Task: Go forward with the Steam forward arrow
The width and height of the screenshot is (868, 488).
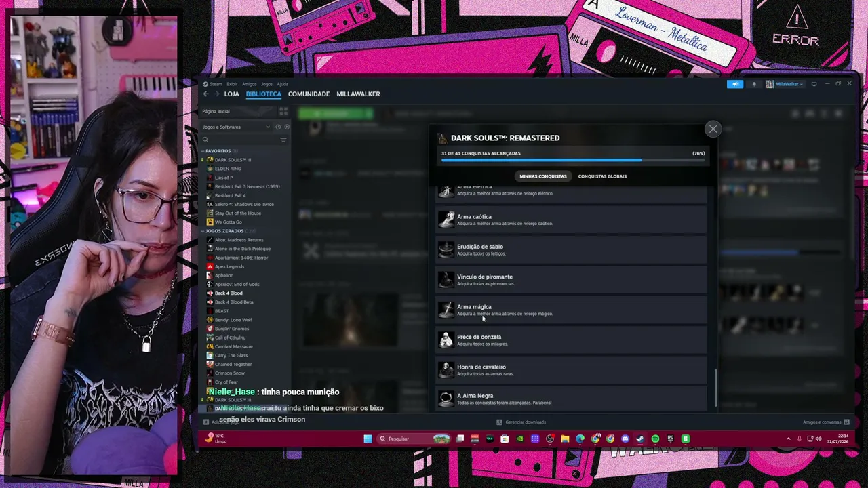Action: point(216,94)
